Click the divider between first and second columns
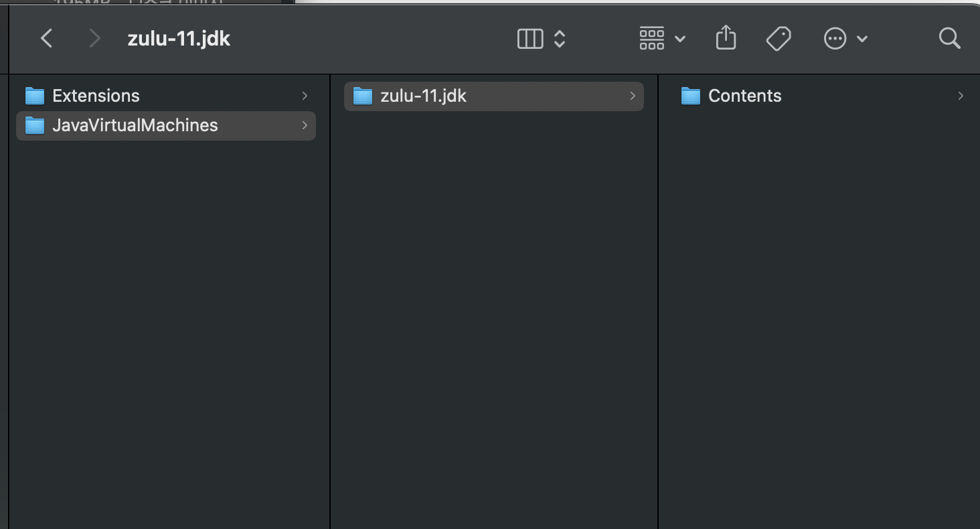Image resolution: width=980 pixels, height=529 pixels. point(330,301)
